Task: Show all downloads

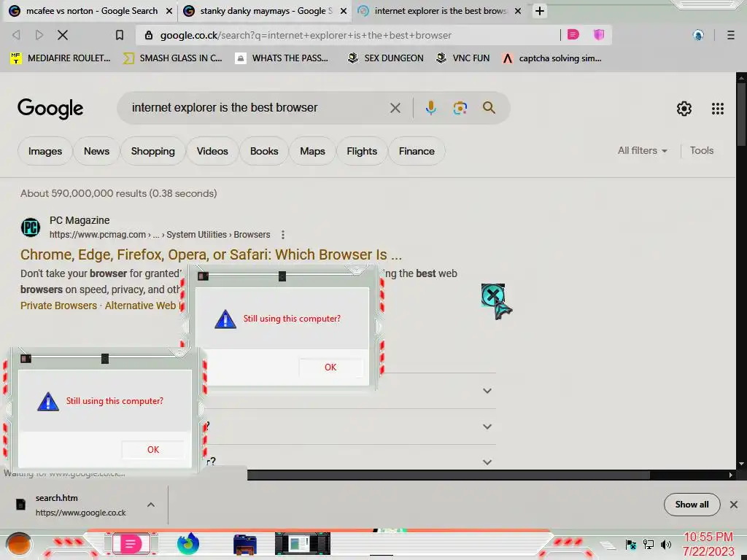Action: click(x=692, y=505)
